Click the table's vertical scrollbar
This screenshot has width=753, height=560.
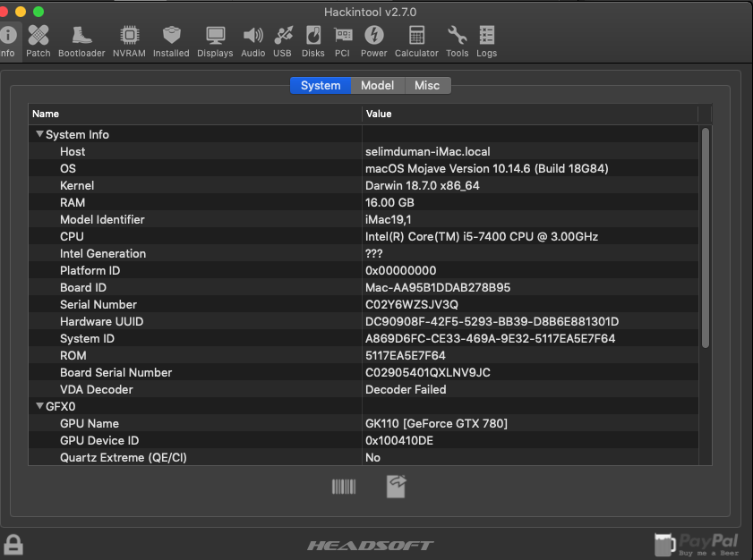[x=705, y=238]
